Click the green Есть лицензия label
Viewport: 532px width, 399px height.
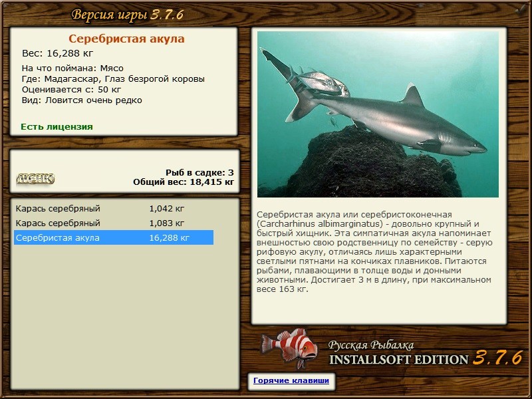pyautogui.click(x=57, y=126)
